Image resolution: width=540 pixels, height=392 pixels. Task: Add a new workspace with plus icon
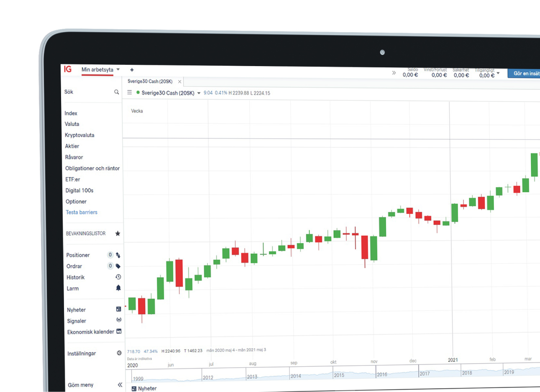tap(132, 70)
